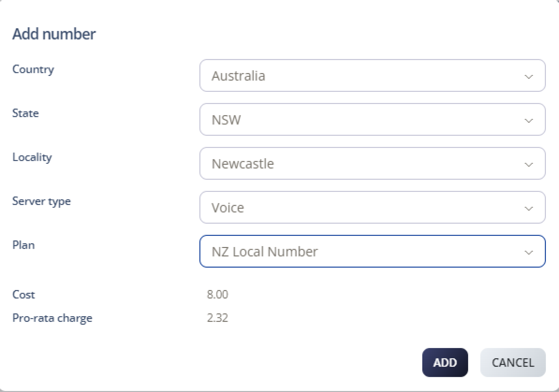Image resolution: width=559 pixels, height=392 pixels.
Task: Open the Locality dropdown showing Newcastle
Action: [372, 163]
